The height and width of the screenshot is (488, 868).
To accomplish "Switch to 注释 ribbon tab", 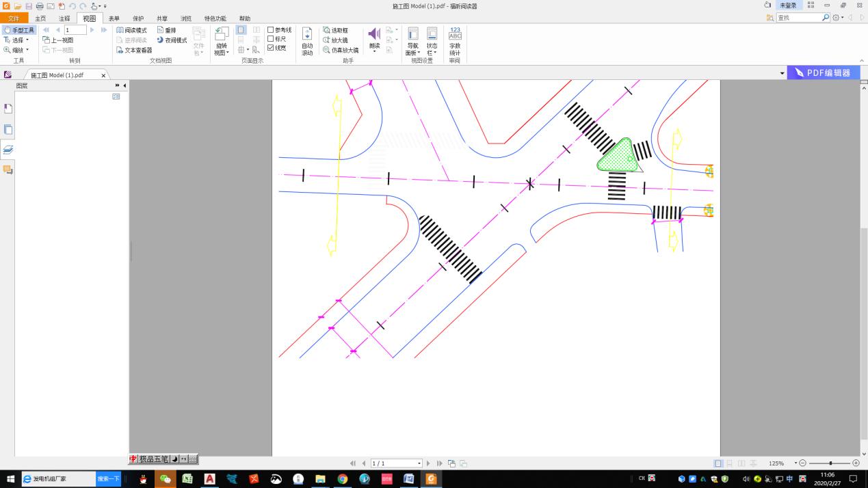I will click(64, 18).
